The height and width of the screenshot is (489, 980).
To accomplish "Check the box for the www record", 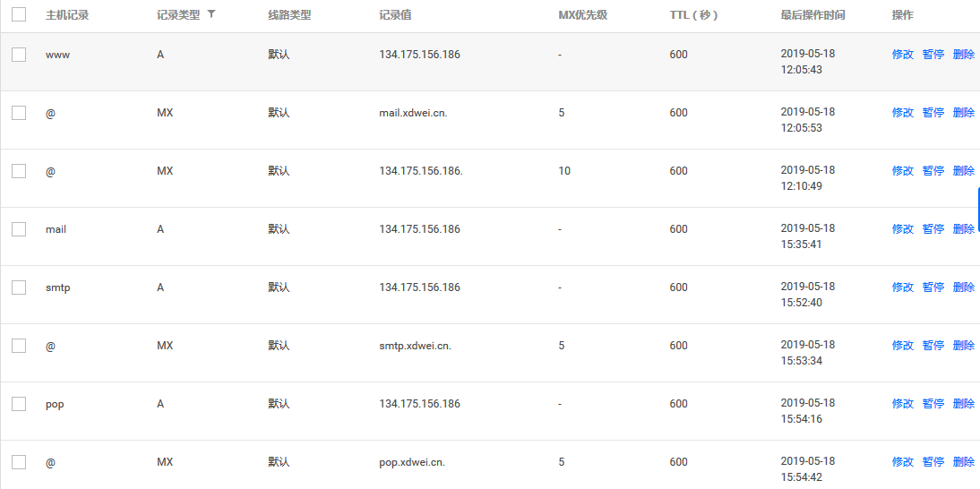I will [x=19, y=55].
